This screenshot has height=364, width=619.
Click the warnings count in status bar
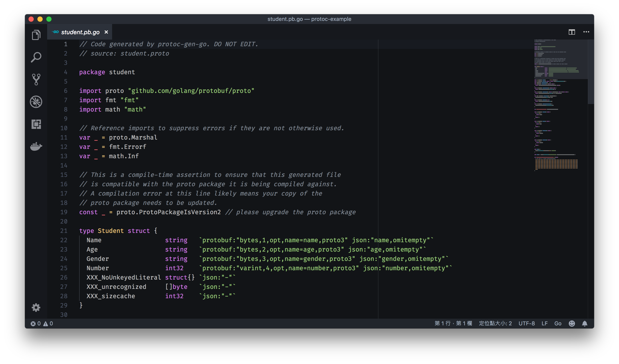pos(48,324)
